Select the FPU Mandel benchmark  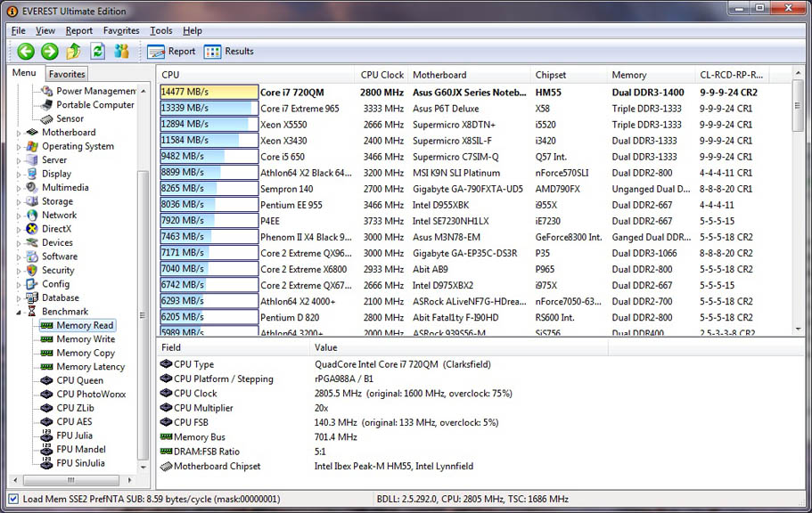tap(81, 450)
